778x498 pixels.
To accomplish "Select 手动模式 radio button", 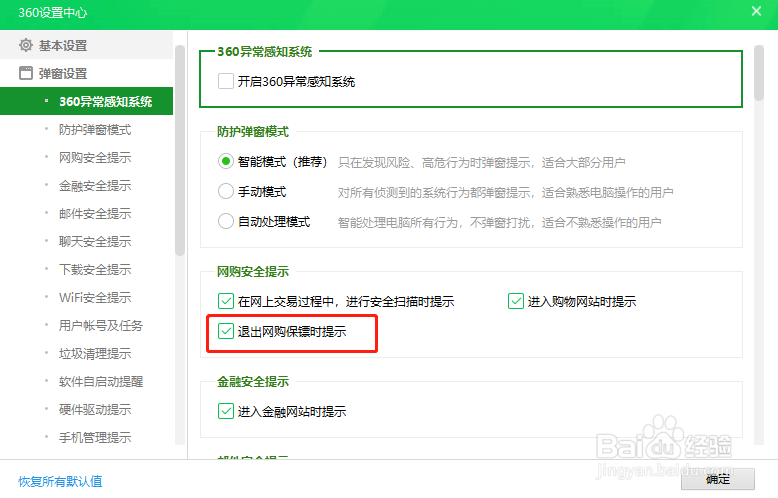I will click(226, 191).
